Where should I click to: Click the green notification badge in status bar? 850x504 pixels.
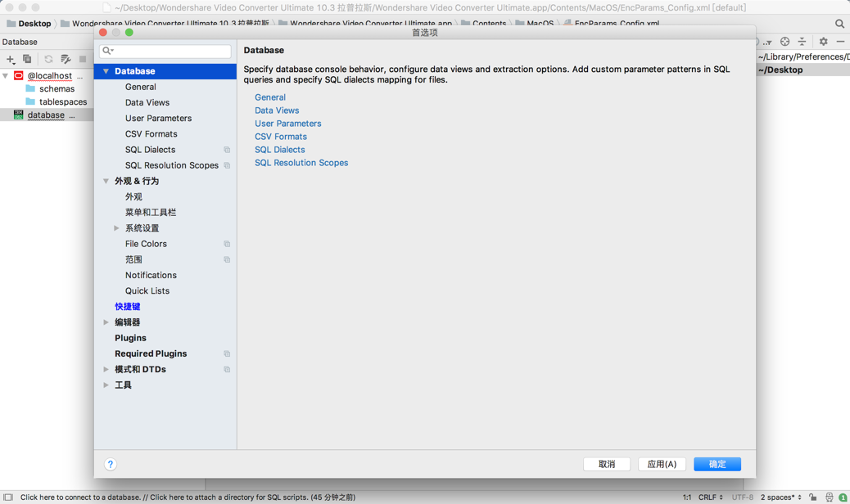tap(843, 497)
